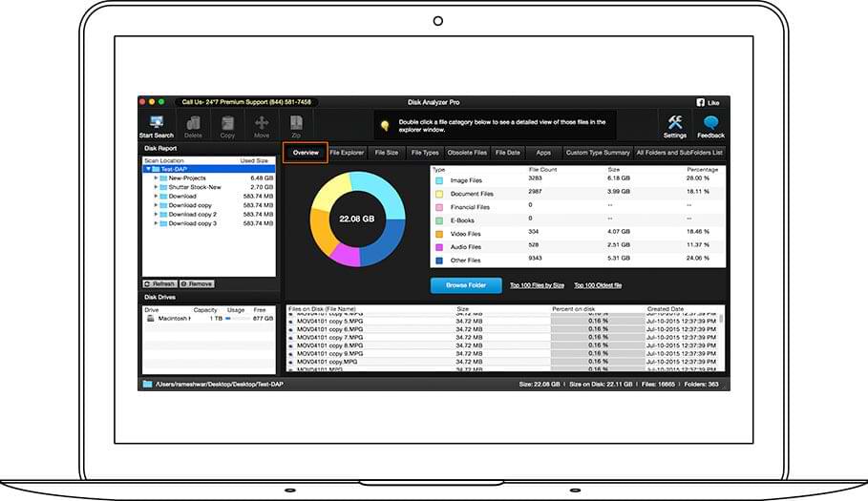
Task: Open the Top 100 Files by Size link
Action: pyautogui.click(x=537, y=285)
